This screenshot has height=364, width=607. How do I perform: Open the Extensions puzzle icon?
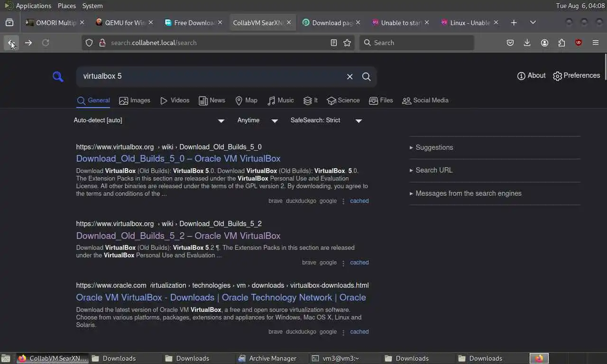coord(561,43)
